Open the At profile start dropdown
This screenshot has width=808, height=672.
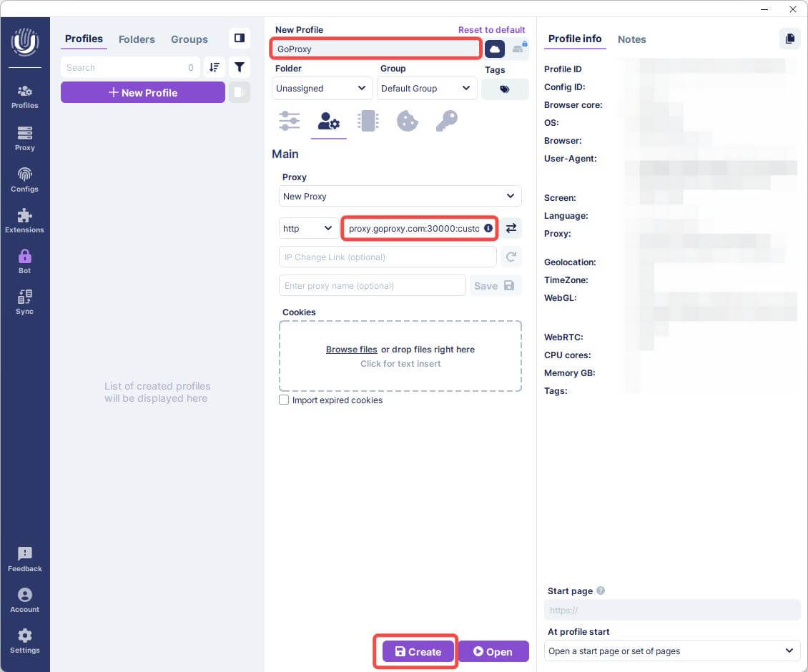[x=671, y=651]
